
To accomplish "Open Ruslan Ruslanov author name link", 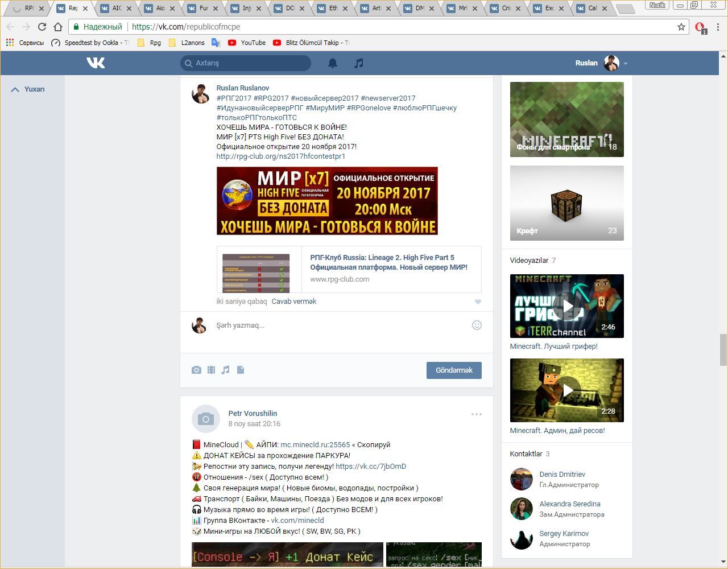I will (x=243, y=88).
